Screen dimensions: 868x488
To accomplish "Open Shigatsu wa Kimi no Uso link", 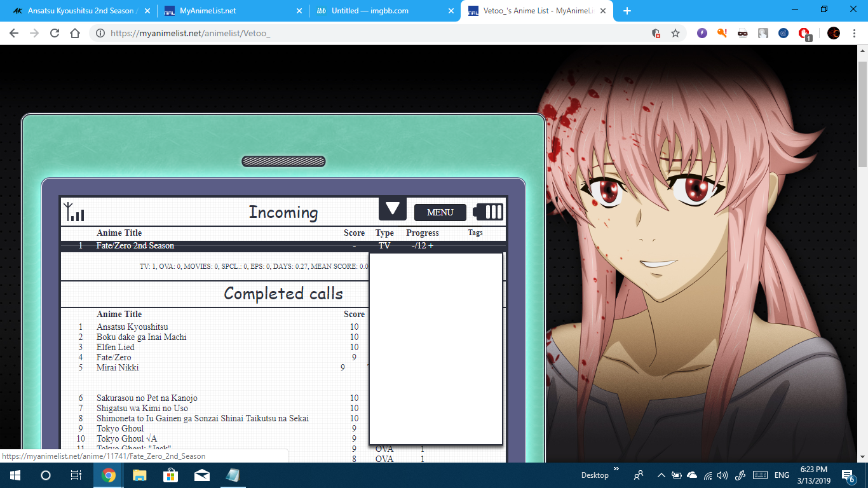I will pos(142,408).
